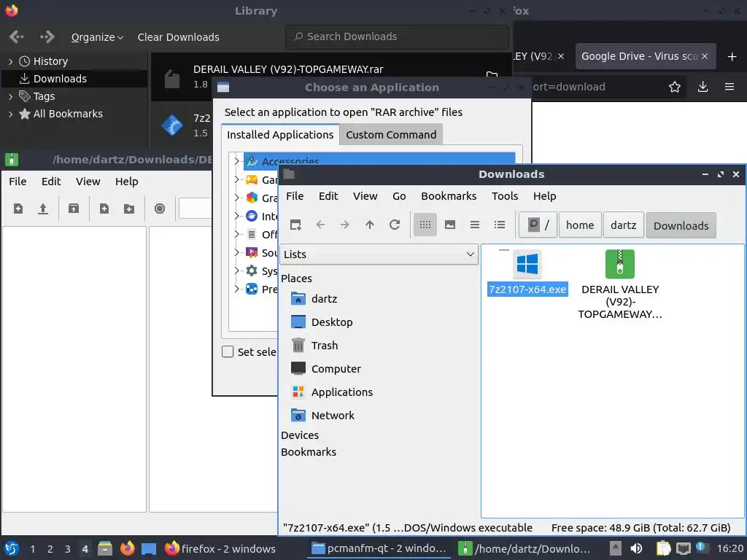747x560 pixels.
Task: Click the add file icon in archiver
Action: point(104,209)
